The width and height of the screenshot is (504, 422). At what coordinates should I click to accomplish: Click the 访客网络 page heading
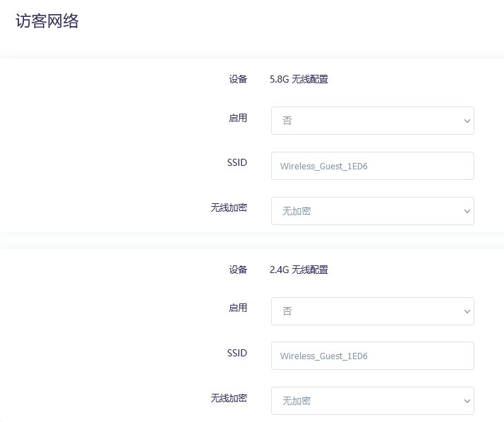click(47, 21)
